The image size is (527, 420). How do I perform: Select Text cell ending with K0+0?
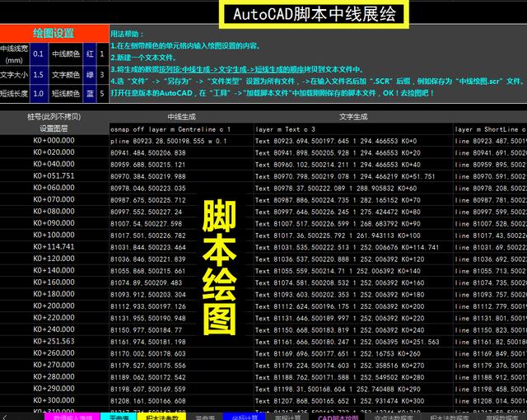353,141
